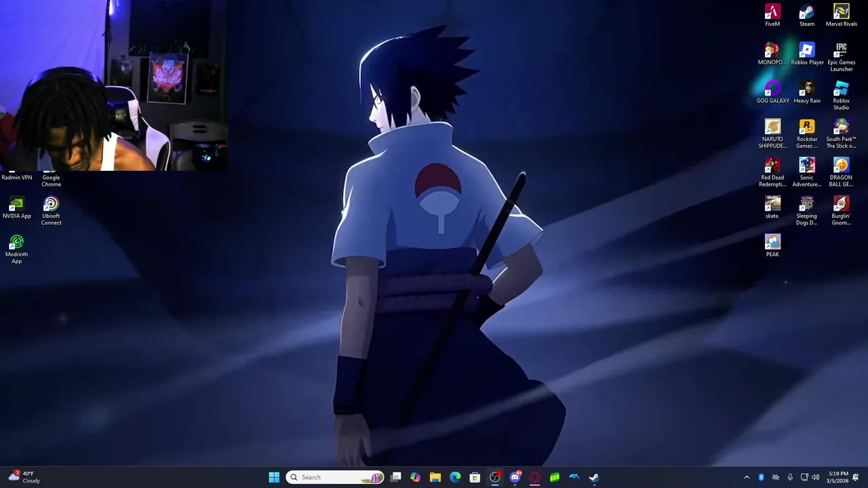Select the DRAGON BALL game icon
This screenshot has width=868, height=488.
coord(841,173)
